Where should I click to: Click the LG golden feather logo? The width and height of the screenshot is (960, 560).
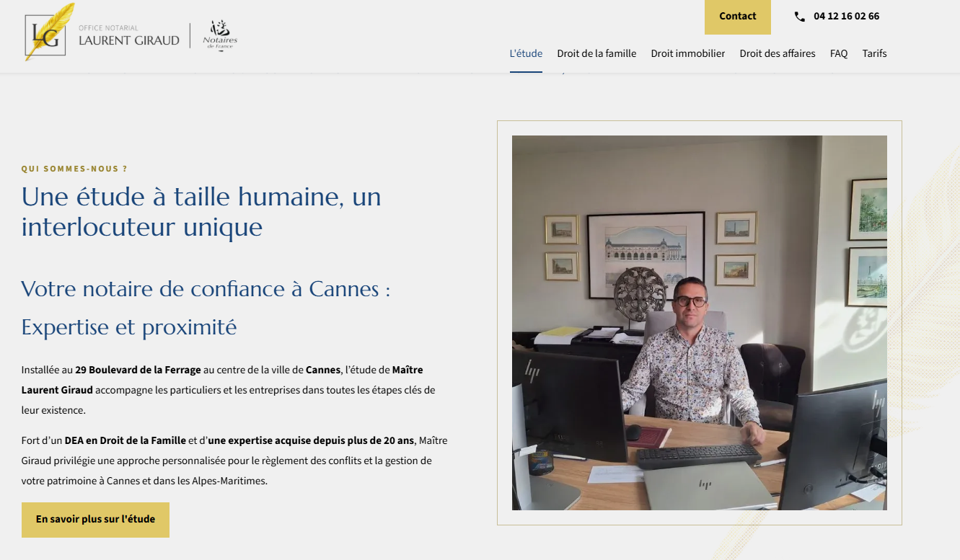(49, 32)
